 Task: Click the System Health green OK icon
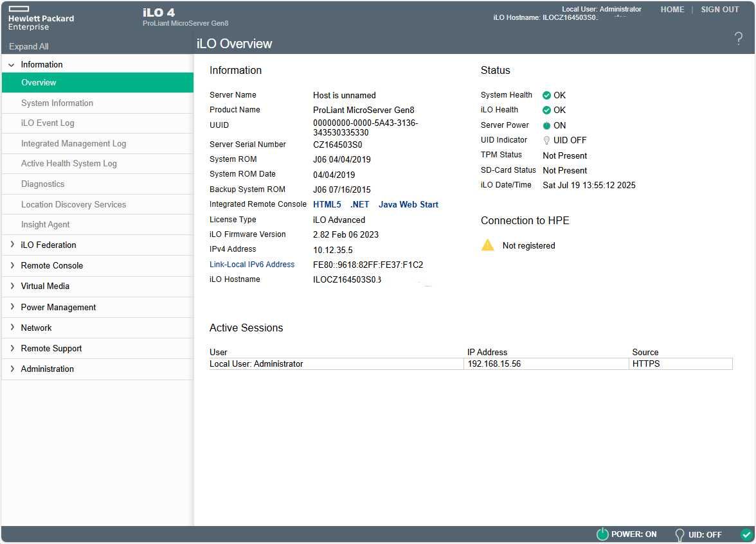(546, 96)
